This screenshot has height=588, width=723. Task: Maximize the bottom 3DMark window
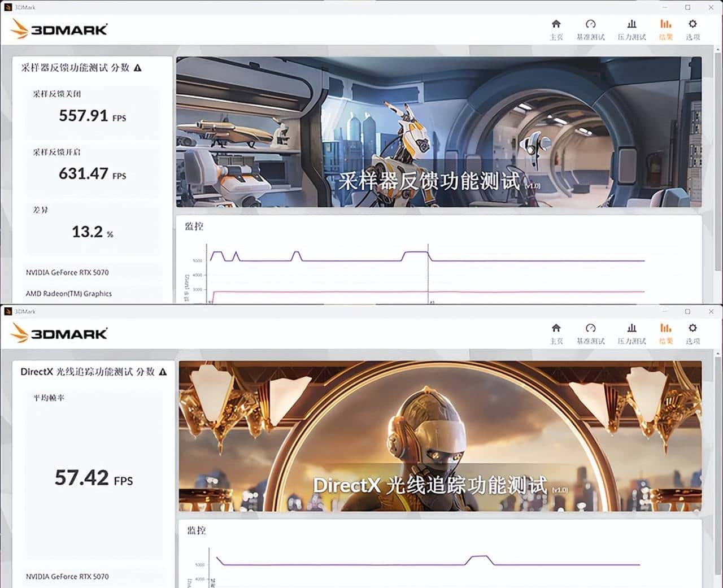point(687,311)
